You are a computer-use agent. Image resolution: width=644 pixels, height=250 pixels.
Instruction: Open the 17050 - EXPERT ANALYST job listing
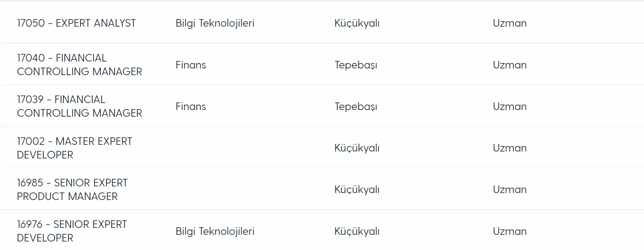click(76, 23)
